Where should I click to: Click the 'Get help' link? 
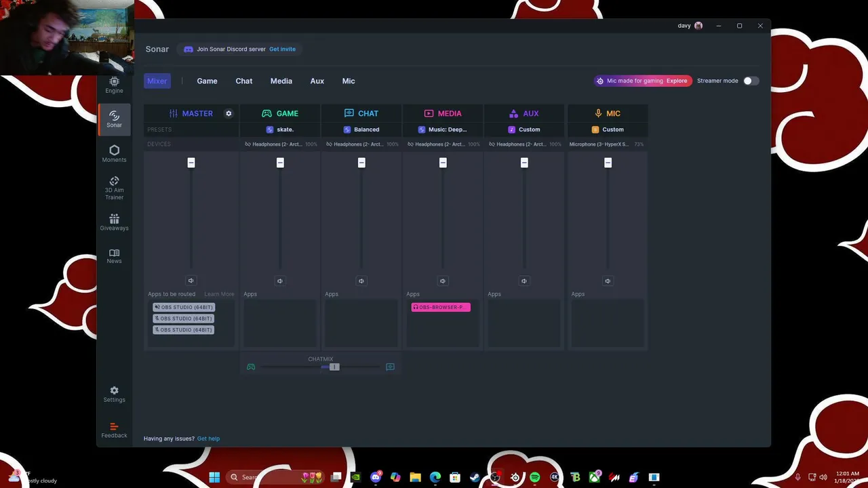click(x=208, y=439)
